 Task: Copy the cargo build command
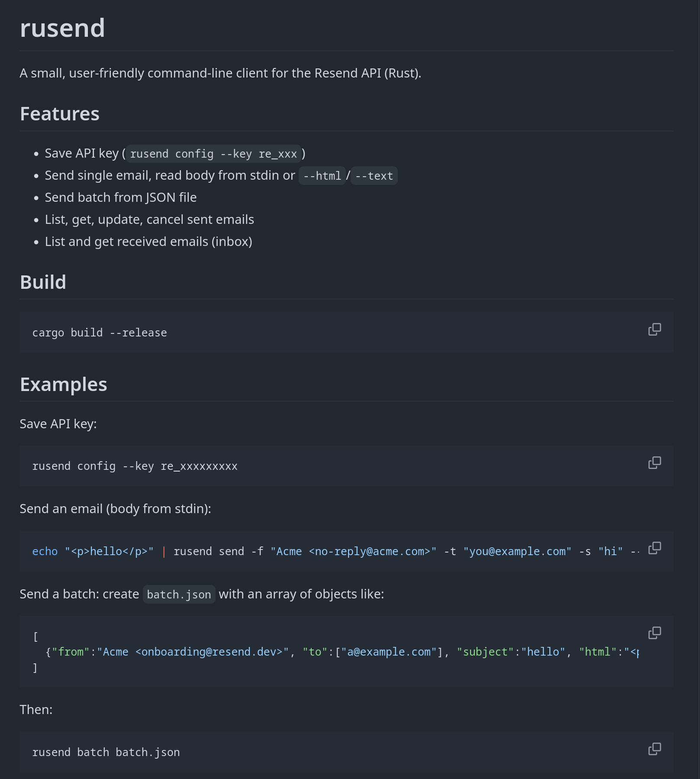[655, 330]
